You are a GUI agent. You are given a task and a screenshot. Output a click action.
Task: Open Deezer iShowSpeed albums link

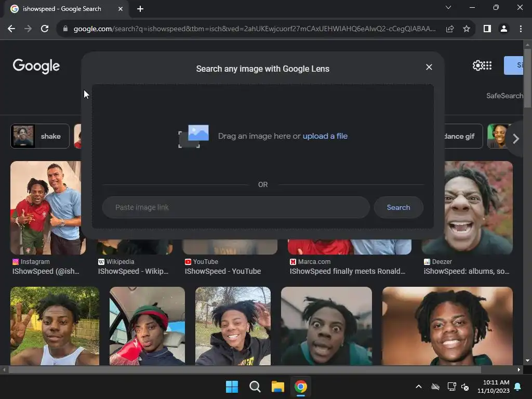coord(467,271)
